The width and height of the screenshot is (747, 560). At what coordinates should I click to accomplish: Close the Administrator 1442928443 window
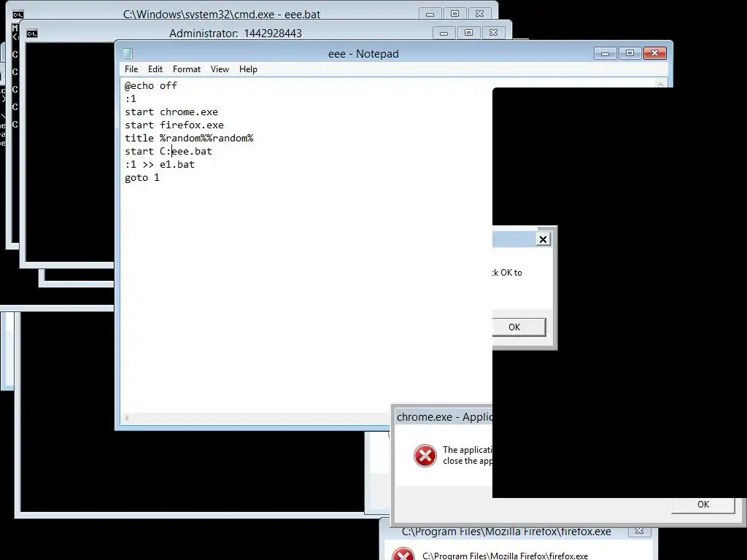(x=494, y=33)
